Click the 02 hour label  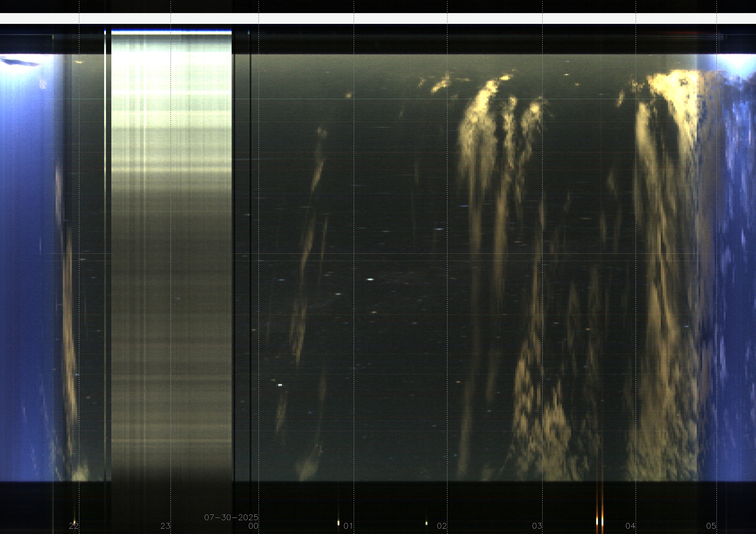(441, 526)
